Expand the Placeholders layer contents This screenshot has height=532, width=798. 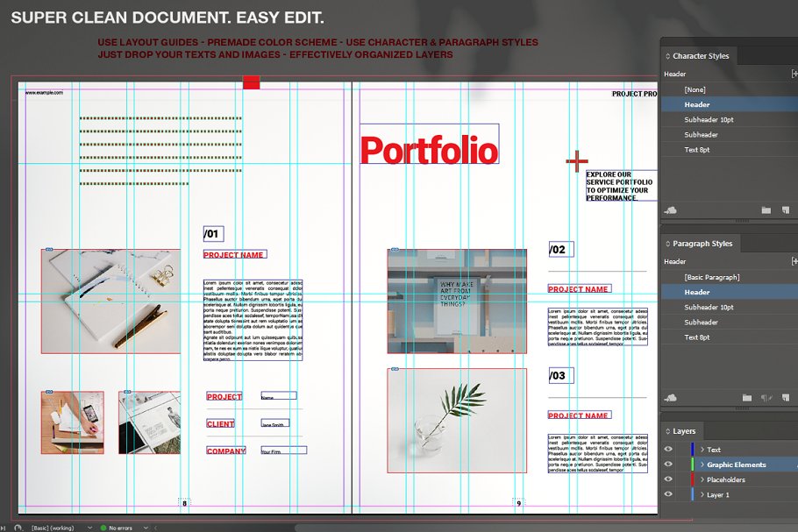point(702,479)
